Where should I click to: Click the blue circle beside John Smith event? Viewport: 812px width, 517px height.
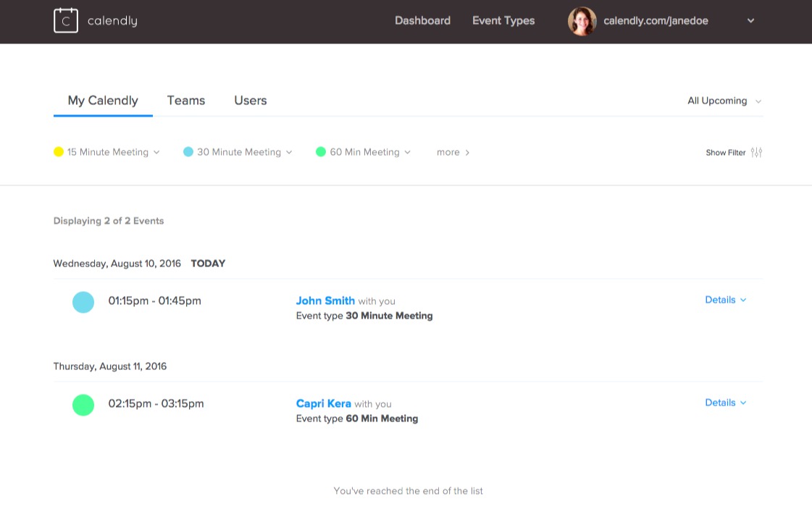pyautogui.click(x=83, y=302)
